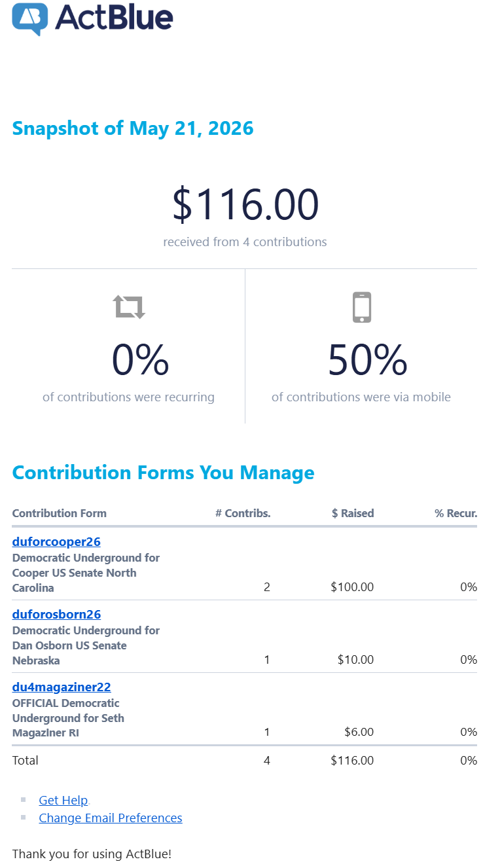
Task: Click the Contribution Forms You Manage heading
Action: click(x=164, y=473)
